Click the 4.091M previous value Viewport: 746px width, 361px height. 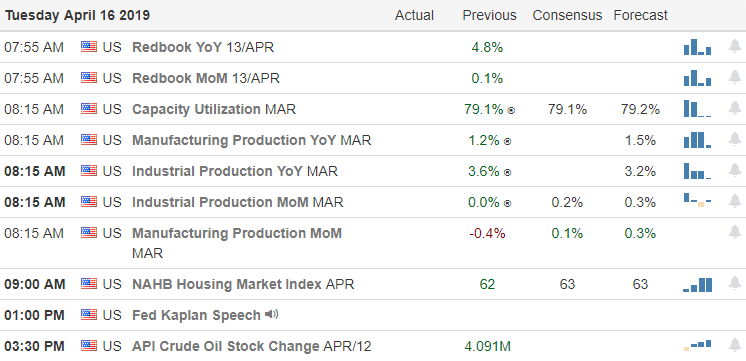coord(487,346)
